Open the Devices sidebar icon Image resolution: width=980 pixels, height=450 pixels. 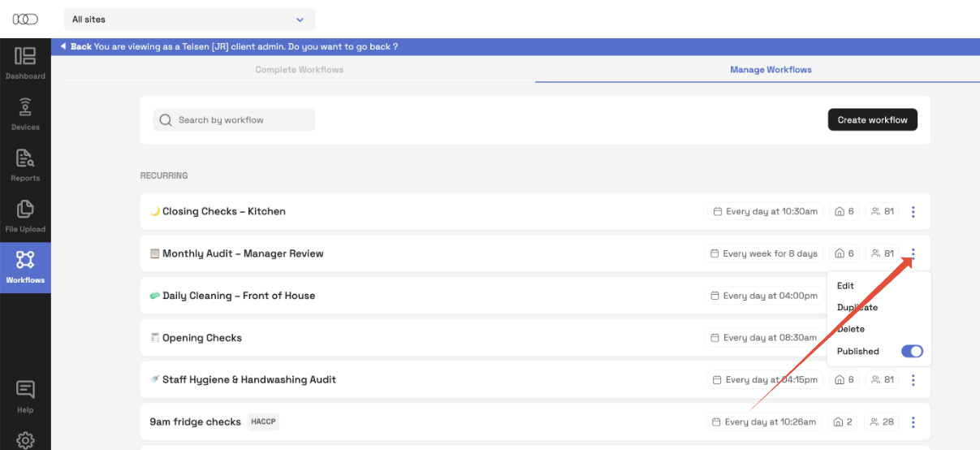pos(25,114)
